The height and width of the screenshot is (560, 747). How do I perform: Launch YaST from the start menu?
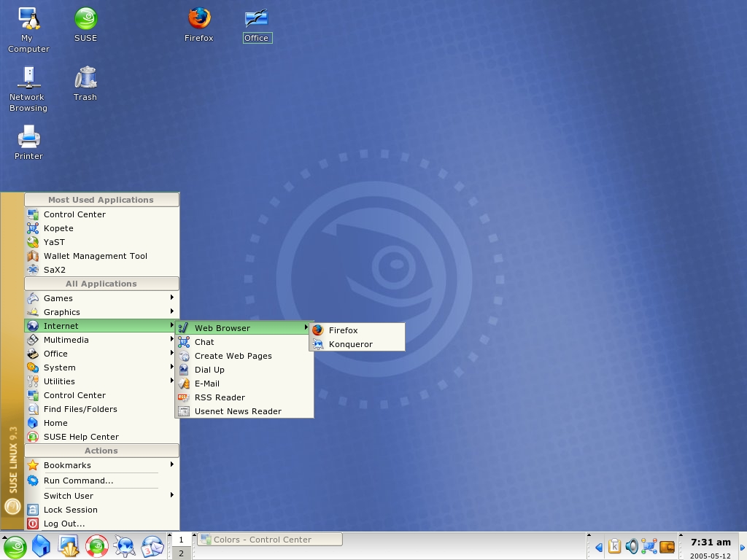pyautogui.click(x=101, y=242)
